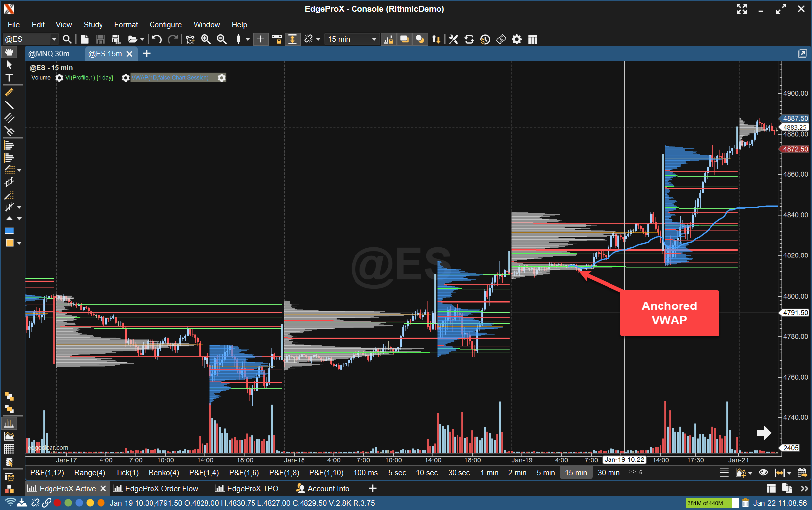Select the ruler measurement tool

coord(9,92)
